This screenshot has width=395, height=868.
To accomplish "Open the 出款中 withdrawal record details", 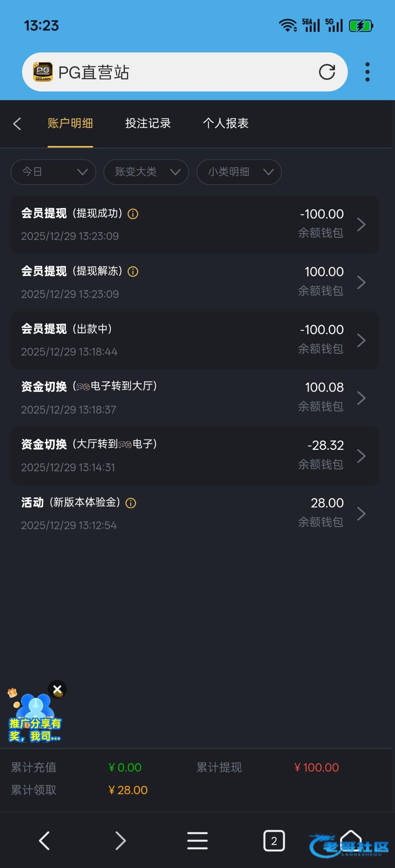I will [x=194, y=340].
